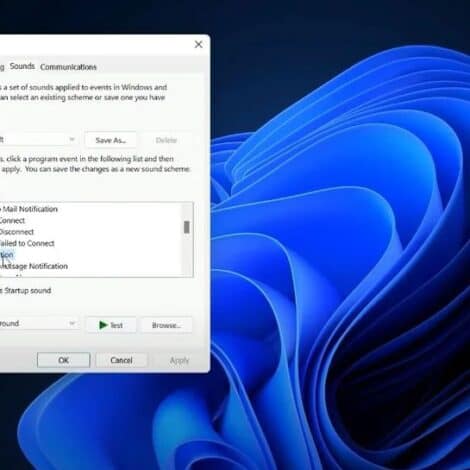Open the Sounds file dropdown arrow
This screenshot has width=470, height=470.
(x=72, y=323)
